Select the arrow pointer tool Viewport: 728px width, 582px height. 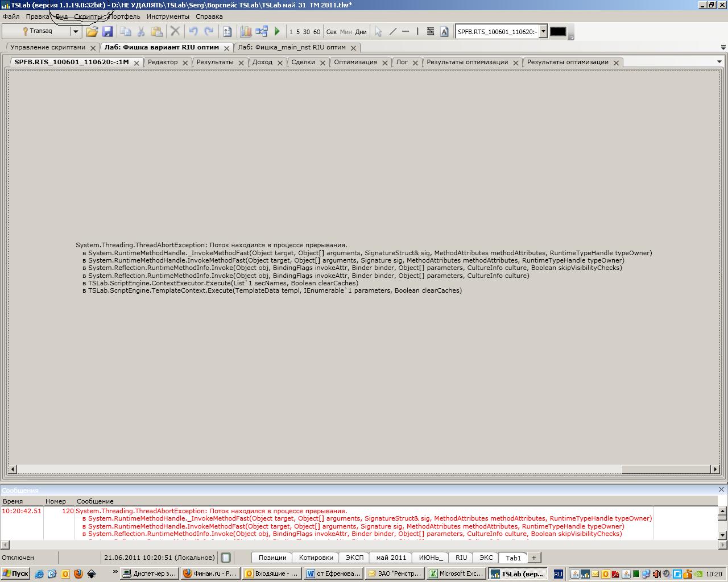coord(379,32)
